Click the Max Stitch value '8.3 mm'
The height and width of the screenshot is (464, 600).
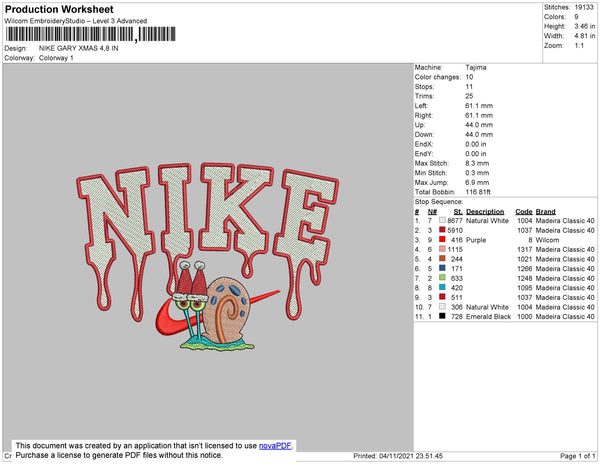click(x=477, y=163)
